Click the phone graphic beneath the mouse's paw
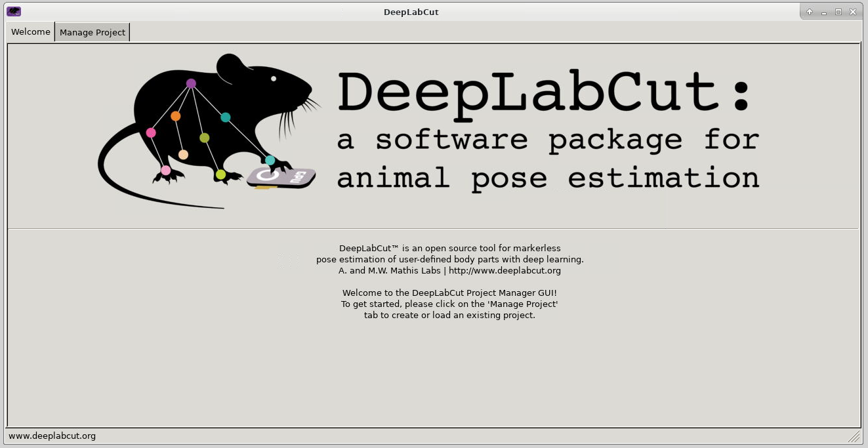Image resolution: width=868 pixels, height=448 pixels. pyautogui.click(x=281, y=178)
